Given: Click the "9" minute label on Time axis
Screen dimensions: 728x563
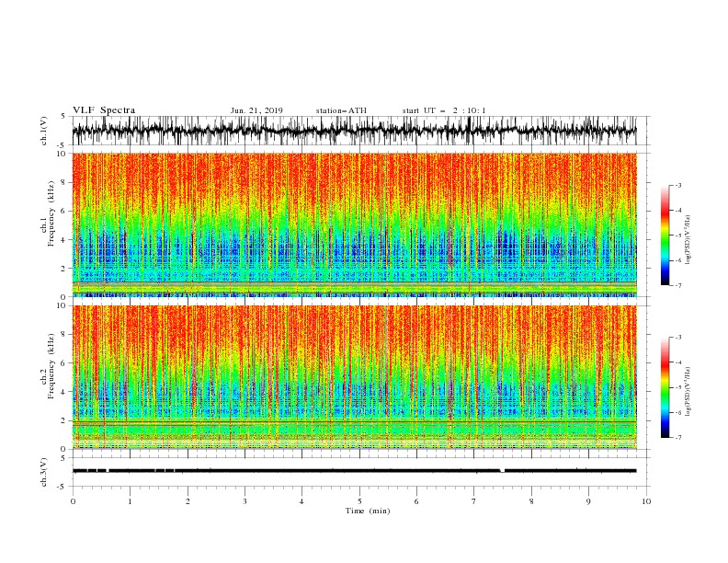Looking at the screenshot, I should point(588,501).
